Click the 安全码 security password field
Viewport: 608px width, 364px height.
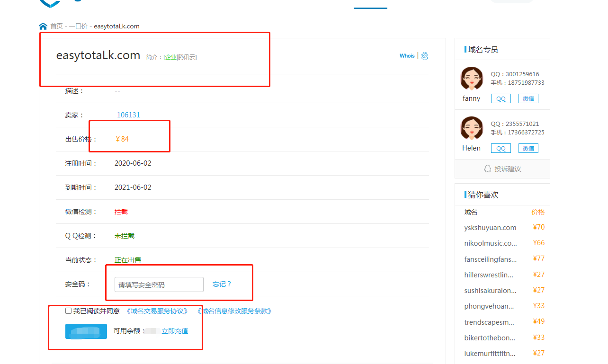coord(159,284)
